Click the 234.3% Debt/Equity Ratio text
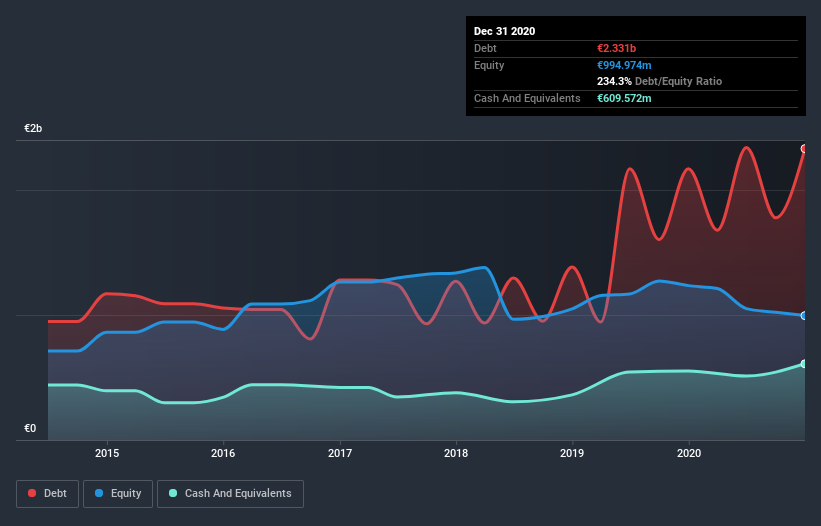 (659, 82)
